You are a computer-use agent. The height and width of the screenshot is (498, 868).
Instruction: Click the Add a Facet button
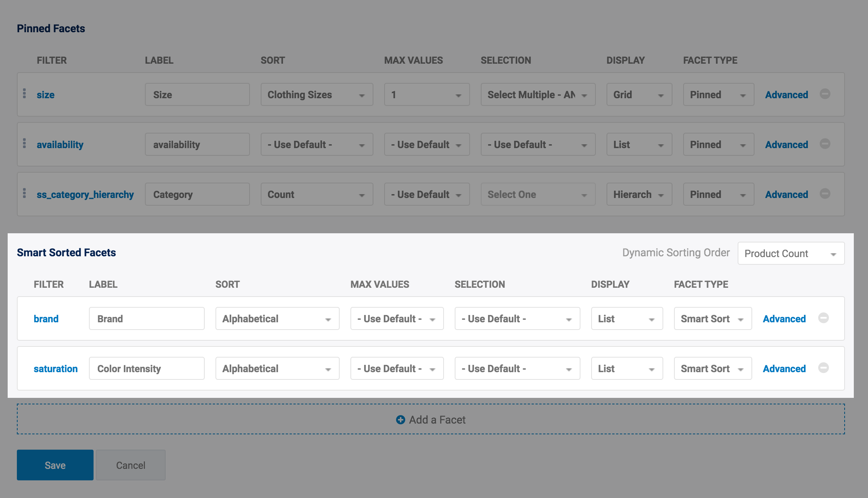[431, 419]
